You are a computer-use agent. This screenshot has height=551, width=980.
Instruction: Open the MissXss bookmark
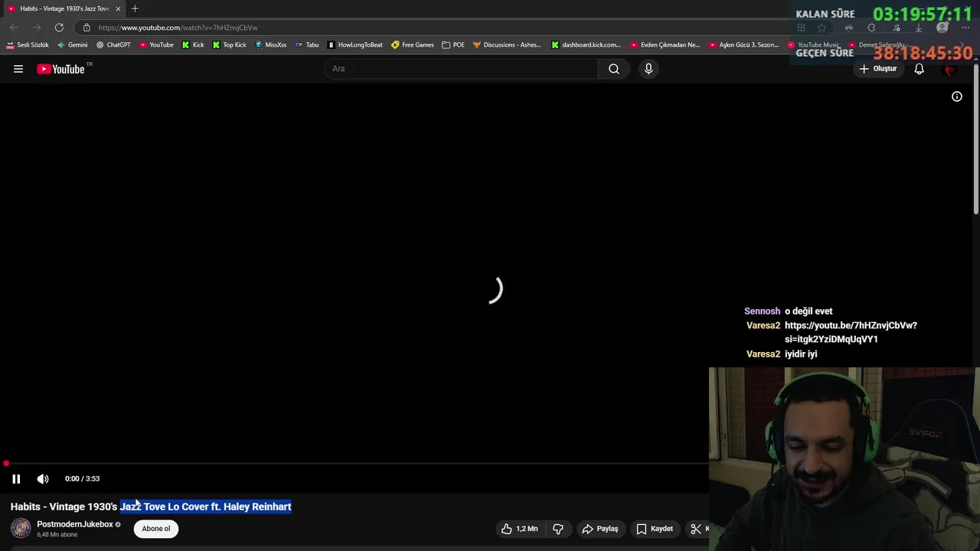pos(270,45)
